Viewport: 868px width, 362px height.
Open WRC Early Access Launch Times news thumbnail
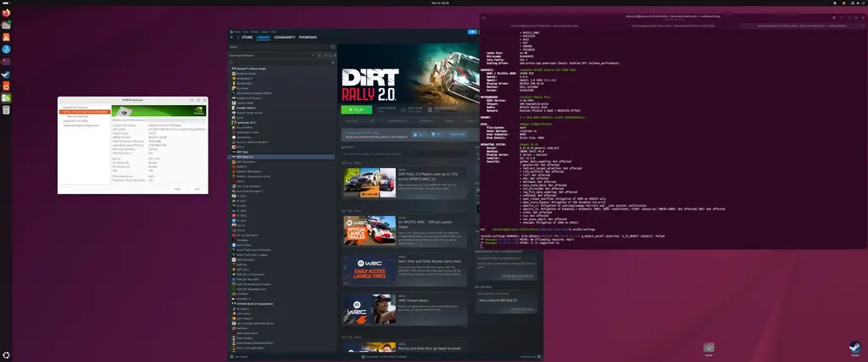370,270
